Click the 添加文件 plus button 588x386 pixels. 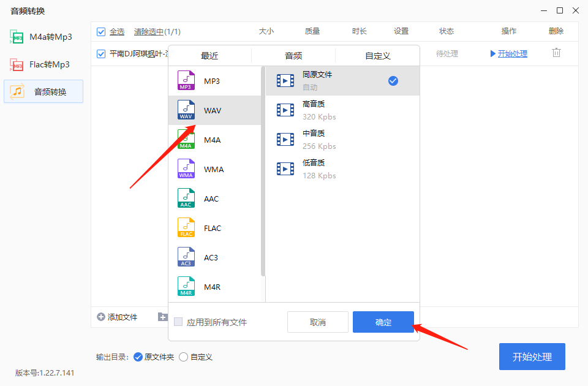click(117, 317)
